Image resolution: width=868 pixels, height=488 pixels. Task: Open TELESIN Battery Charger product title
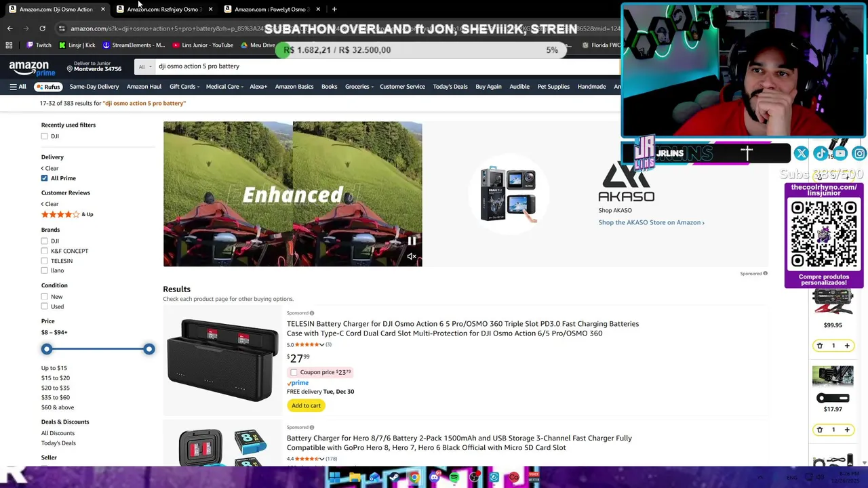[462, 329]
